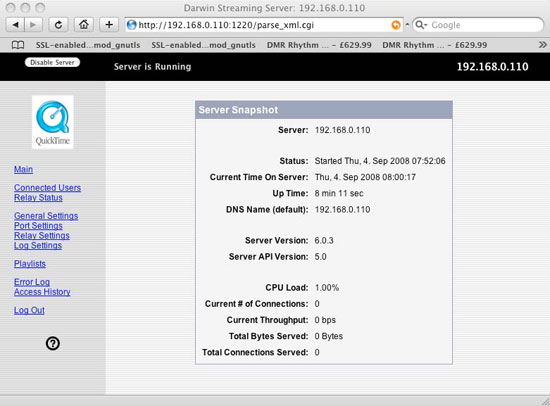
Task: Expand the Google search magnifier dropdown
Action: pos(421,25)
